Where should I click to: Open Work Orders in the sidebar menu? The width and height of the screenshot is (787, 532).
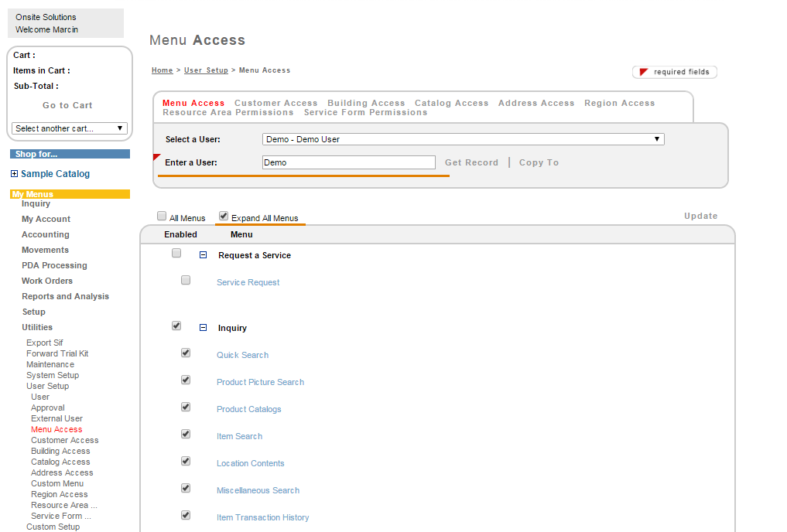pyautogui.click(x=47, y=281)
